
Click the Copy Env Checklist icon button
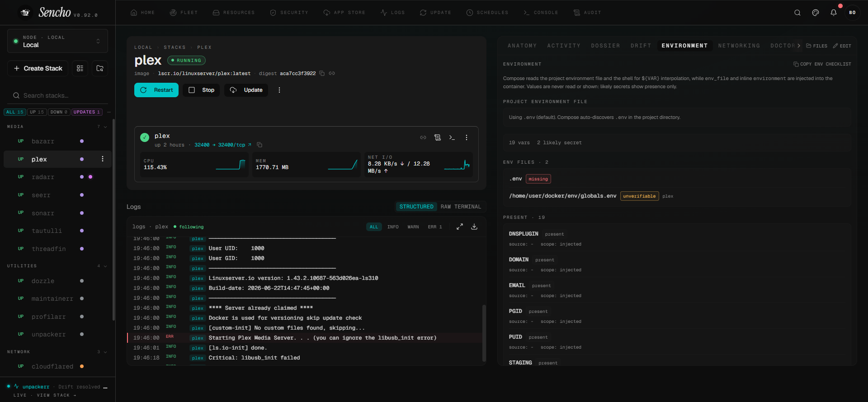pyautogui.click(x=822, y=64)
